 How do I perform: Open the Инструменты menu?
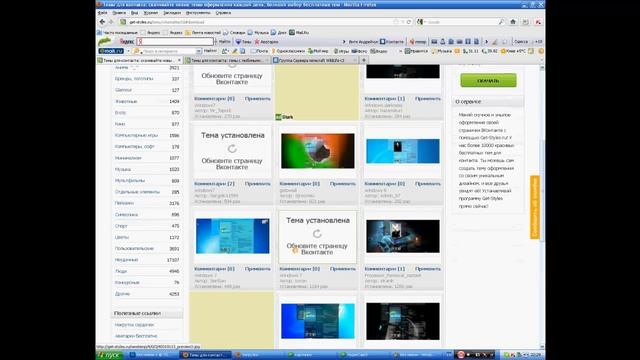198,13
